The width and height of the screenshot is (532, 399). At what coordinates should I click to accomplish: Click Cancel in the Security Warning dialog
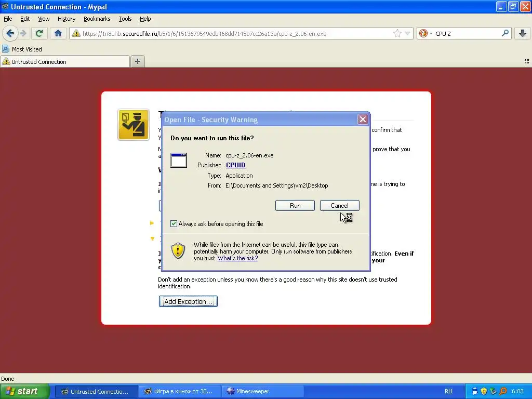(339, 206)
